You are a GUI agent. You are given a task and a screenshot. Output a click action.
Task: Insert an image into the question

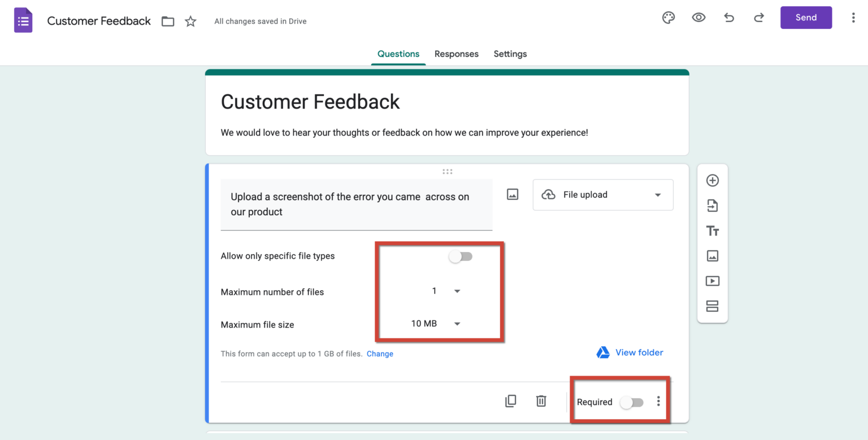click(512, 194)
